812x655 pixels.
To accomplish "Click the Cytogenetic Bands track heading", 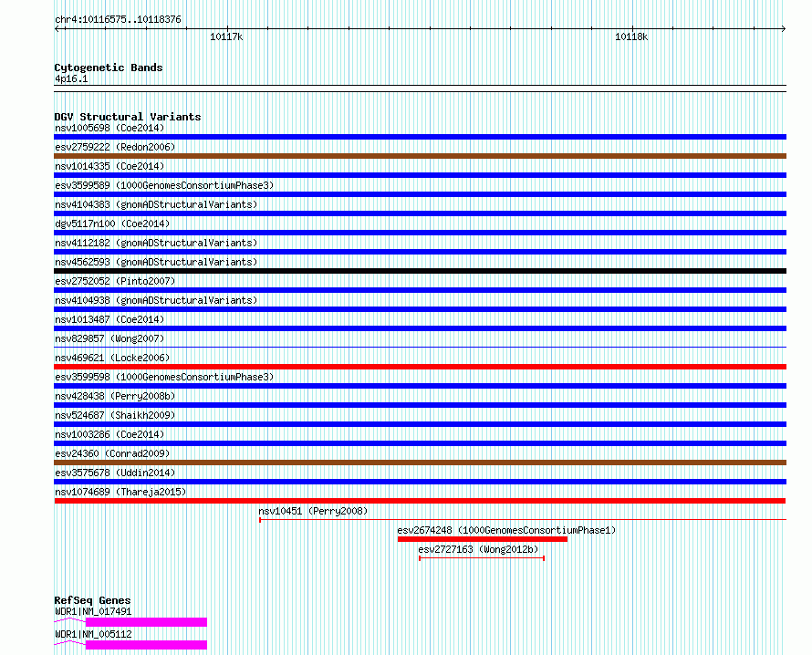I will coord(109,68).
